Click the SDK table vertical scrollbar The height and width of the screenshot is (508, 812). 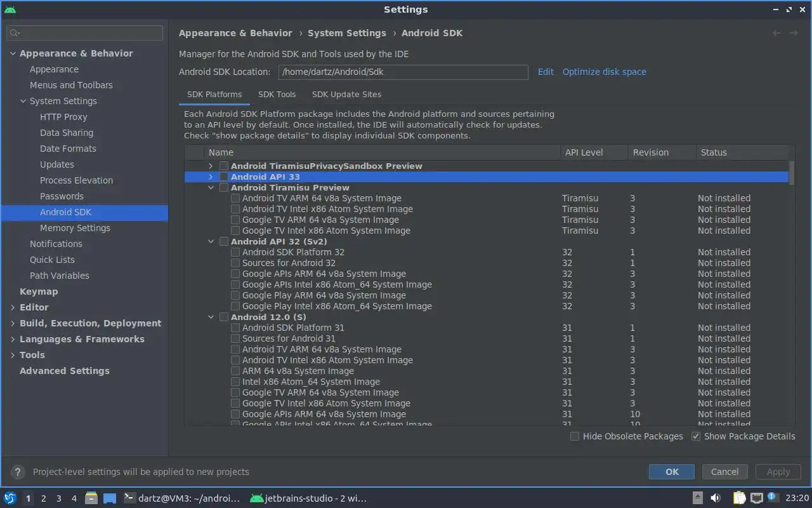791,173
